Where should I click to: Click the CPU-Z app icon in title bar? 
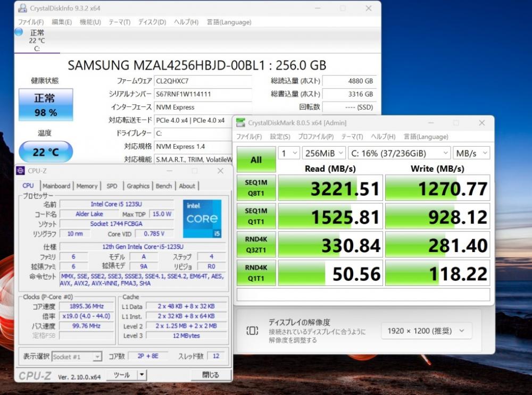(20, 171)
